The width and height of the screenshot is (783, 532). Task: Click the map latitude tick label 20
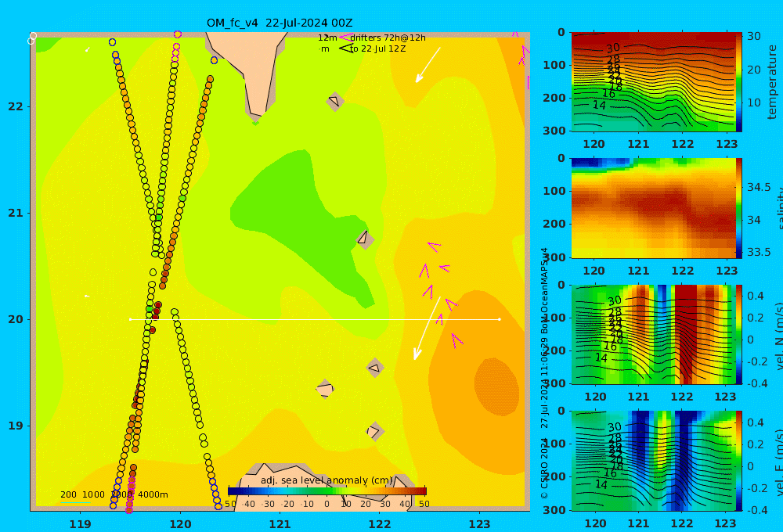point(16,319)
